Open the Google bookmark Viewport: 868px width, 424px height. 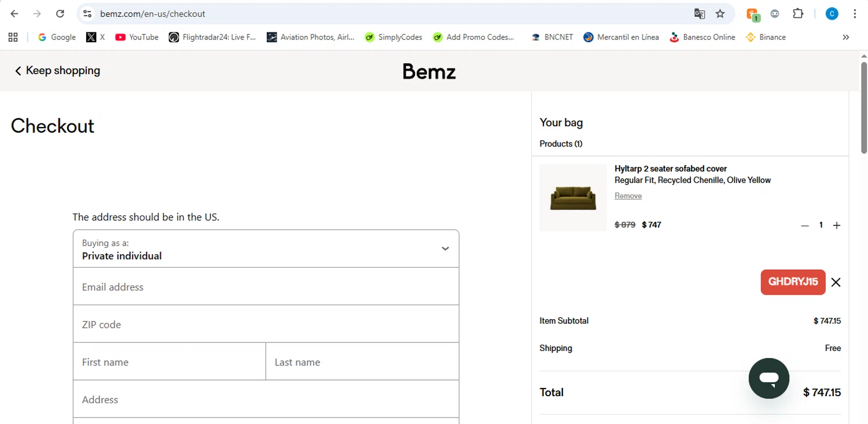(x=57, y=37)
